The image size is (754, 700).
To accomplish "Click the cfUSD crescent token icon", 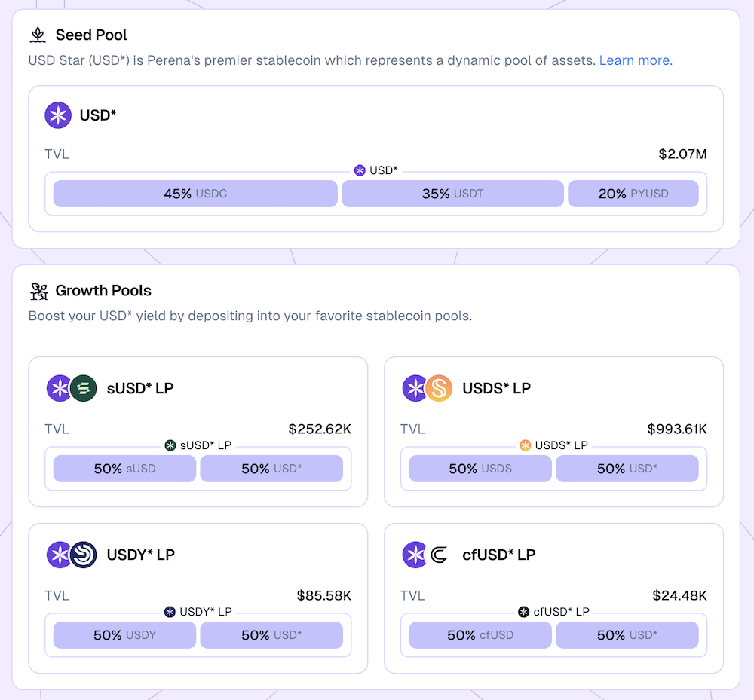I will click(439, 555).
